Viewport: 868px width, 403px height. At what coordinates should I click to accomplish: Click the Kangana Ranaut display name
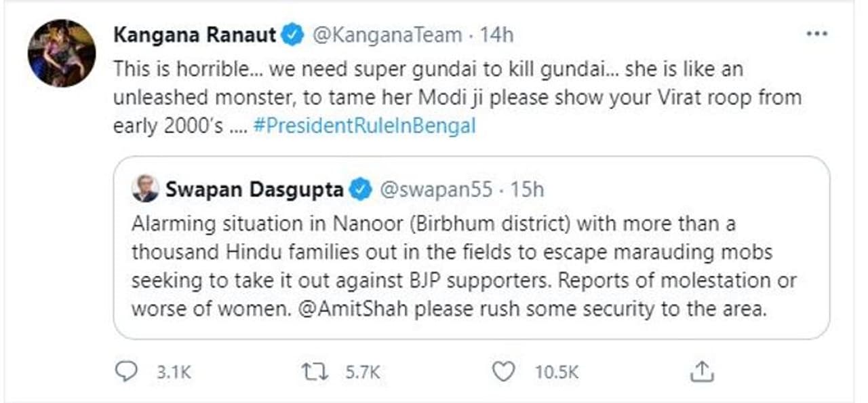[x=195, y=35]
